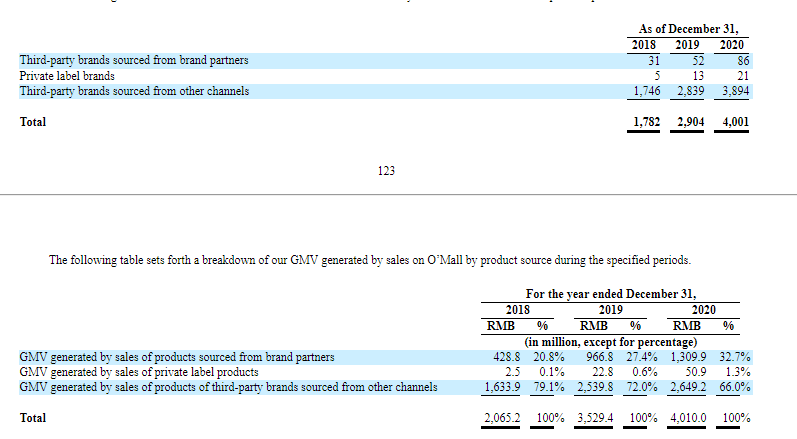The width and height of the screenshot is (797, 439).
Task: Click the 2018 header in the brands table
Action: (643, 45)
